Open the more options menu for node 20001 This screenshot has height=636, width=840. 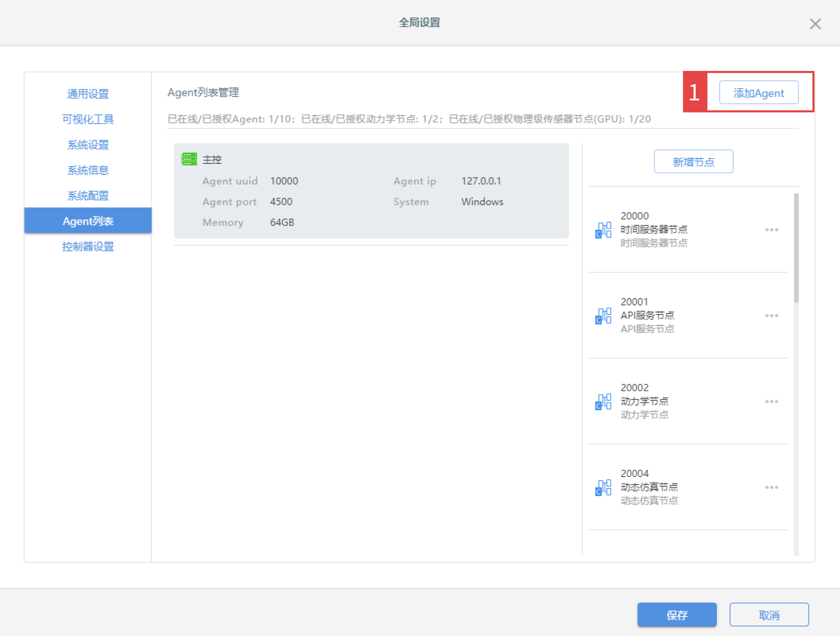tap(771, 316)
